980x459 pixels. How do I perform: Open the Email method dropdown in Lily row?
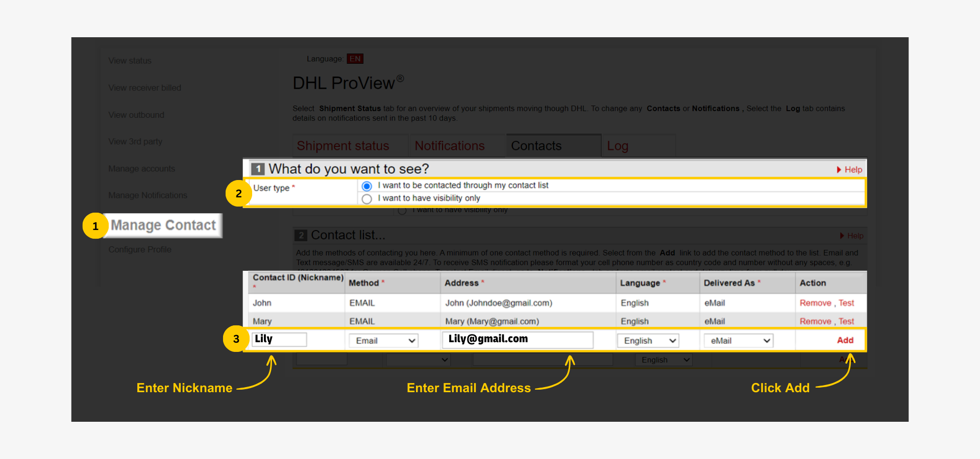tap(383, 341)
